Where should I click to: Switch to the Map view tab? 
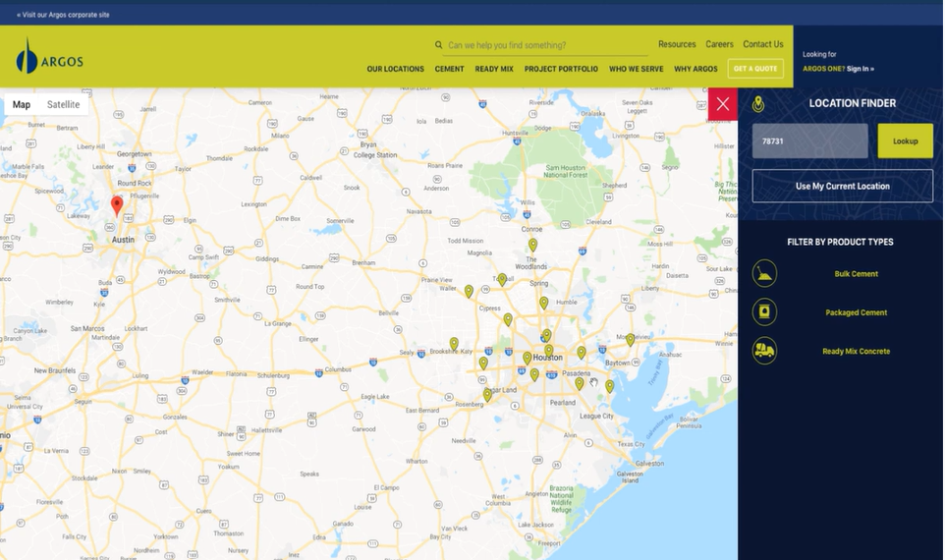pyautogui.click(x=22, y=104)
